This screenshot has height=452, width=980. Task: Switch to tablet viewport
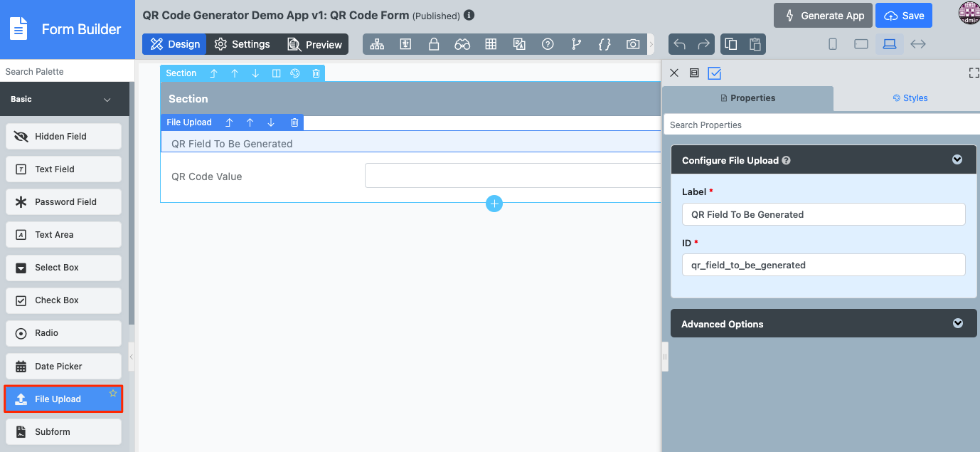click(861, 44)
